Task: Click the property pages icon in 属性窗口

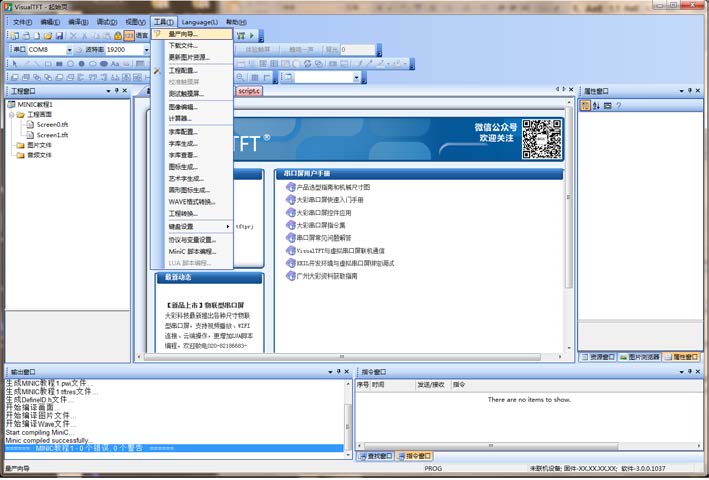Action: click(607, 106)
